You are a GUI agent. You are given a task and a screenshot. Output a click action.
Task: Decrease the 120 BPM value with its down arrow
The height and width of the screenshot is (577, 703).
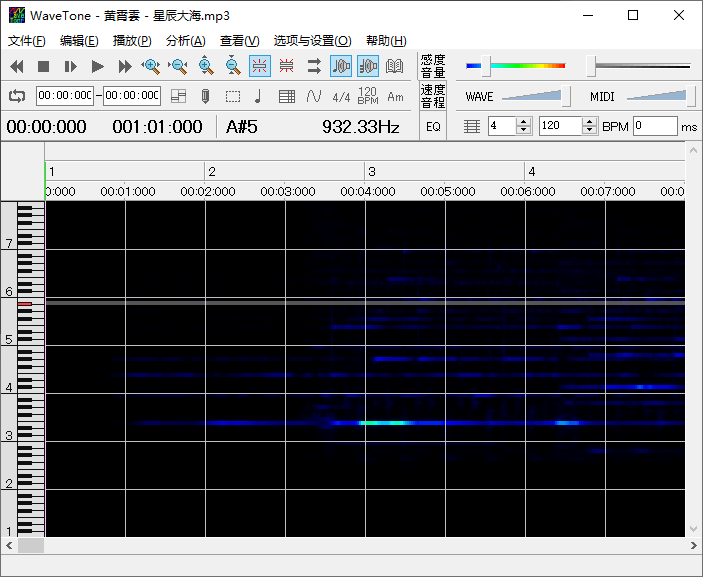click(590, 130)
